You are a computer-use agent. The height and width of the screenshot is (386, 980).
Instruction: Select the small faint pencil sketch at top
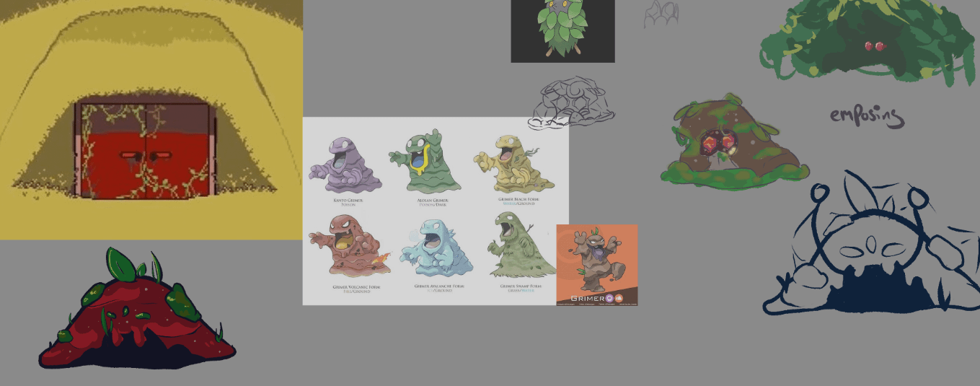click(x=661, y=13)
